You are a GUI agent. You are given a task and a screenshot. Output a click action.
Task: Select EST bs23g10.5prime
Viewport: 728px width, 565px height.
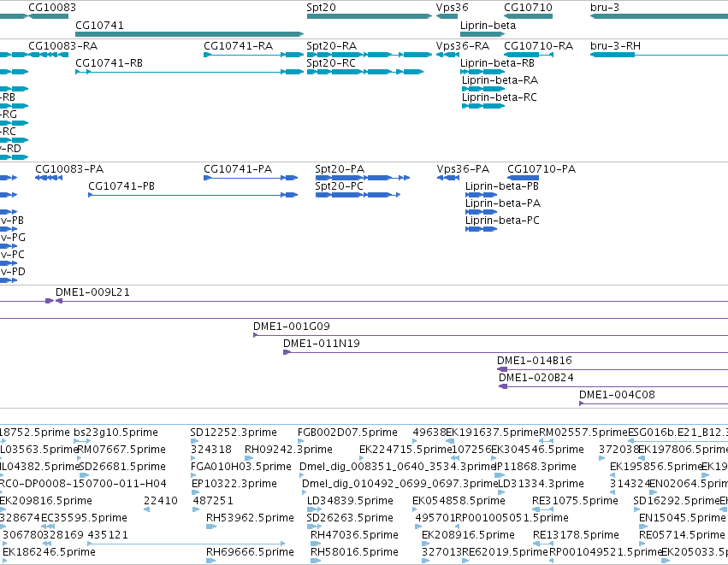[115, 433]
